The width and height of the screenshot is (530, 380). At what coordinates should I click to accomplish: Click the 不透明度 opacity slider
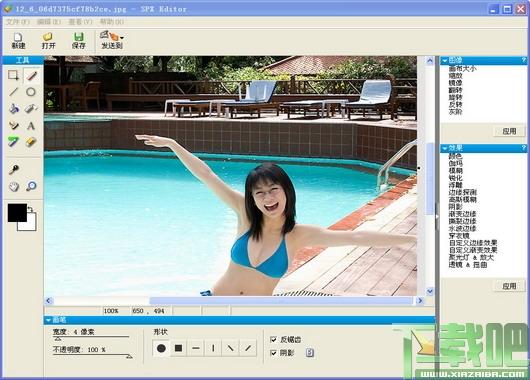(92, 356)
